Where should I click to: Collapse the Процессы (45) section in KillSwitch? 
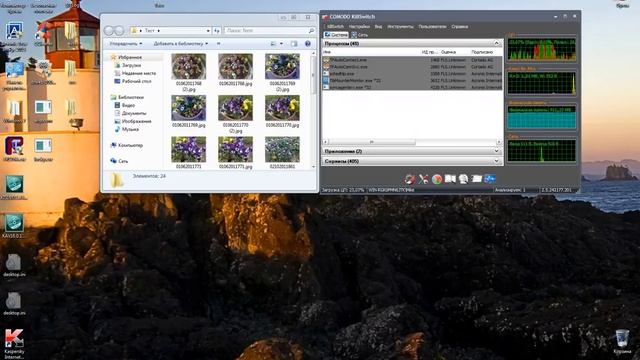[496, 43]
